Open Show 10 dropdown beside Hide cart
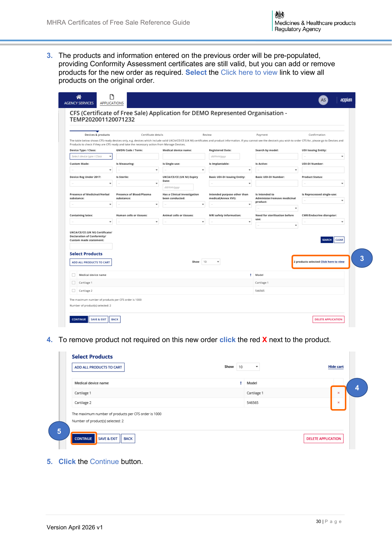 tap(248, 367)
